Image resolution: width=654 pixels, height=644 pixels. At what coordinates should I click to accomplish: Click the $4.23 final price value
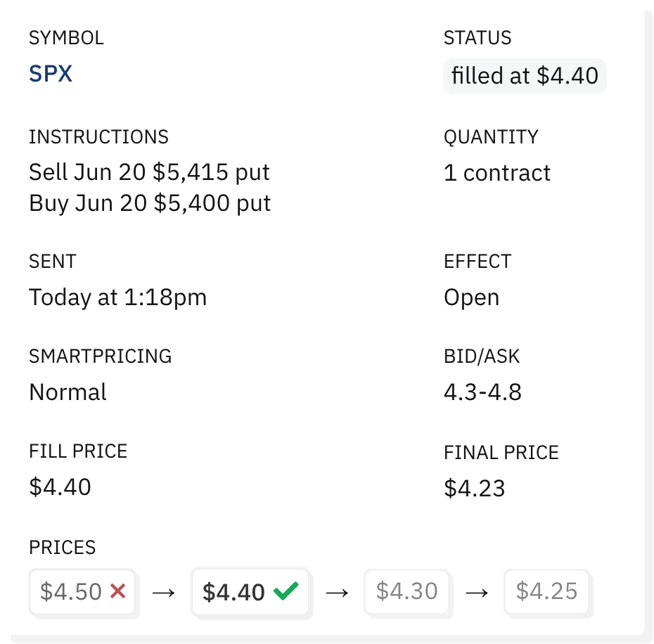point(475,488)
